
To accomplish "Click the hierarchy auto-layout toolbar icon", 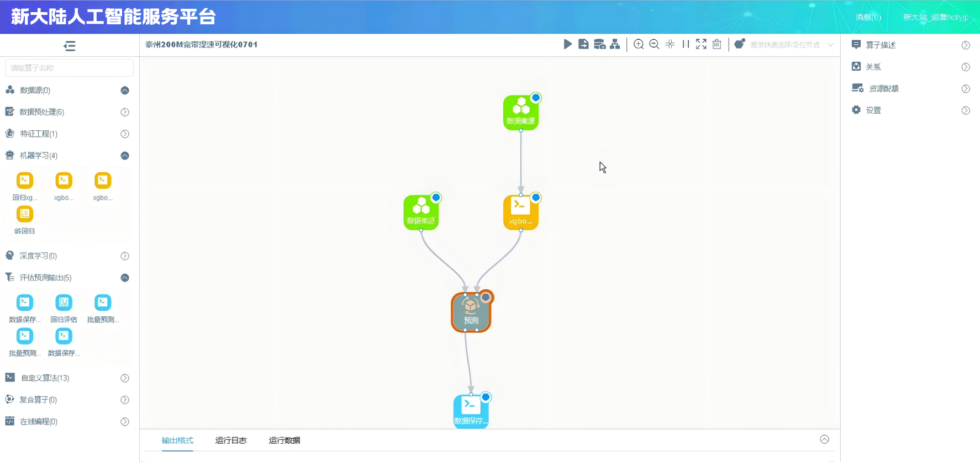I will (x=615, y=44).
